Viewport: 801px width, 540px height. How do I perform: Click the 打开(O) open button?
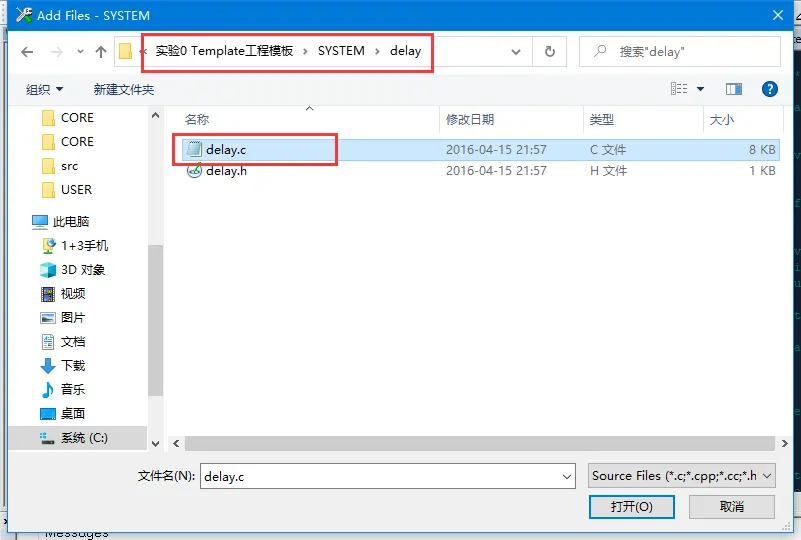pos(631,507)
